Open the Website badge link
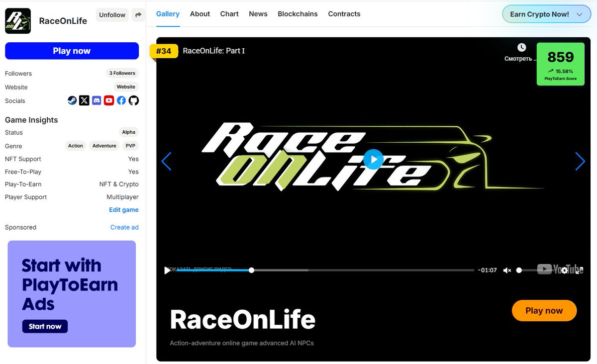Image resolution: width=597 pixels, height=364 pixels. point(126,87)
